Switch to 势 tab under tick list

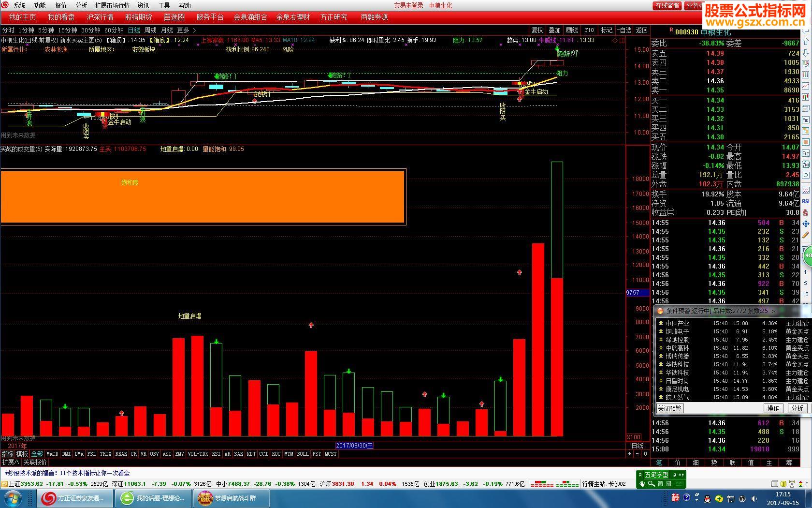(x=714, y=463)
